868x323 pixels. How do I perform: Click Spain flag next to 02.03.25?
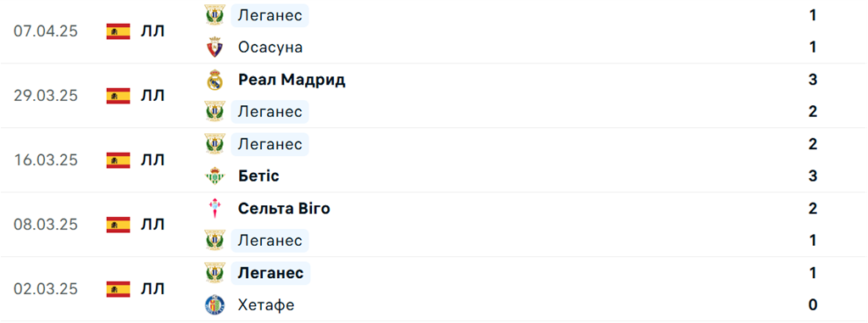point(118,289)
